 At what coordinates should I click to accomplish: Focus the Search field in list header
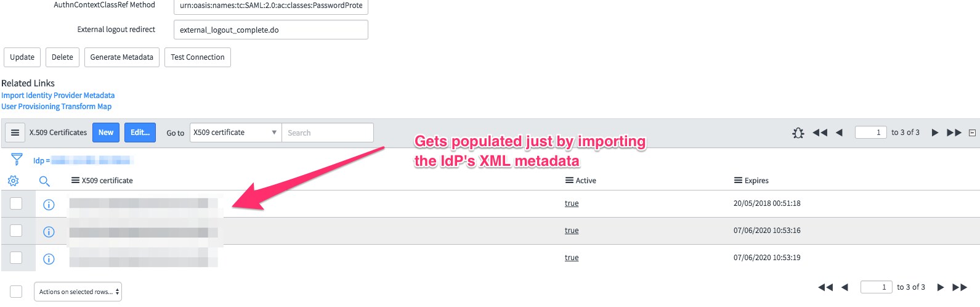(x=328, y=133)
